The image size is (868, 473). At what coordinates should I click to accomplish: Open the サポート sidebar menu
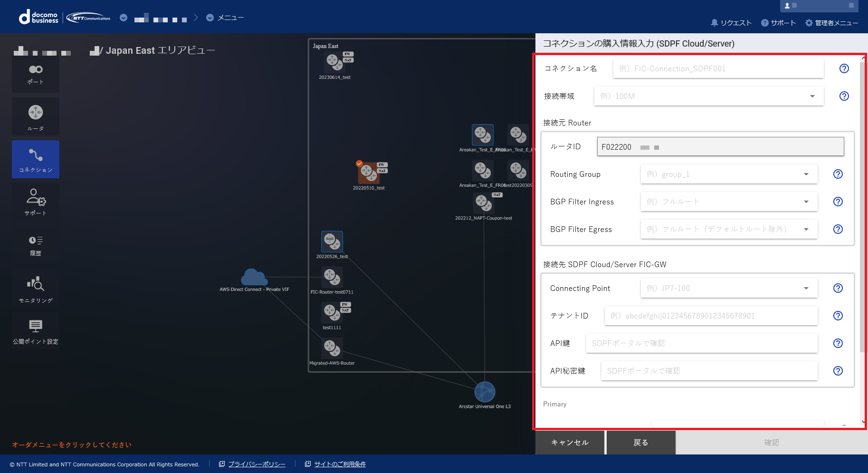coord(36,202)
